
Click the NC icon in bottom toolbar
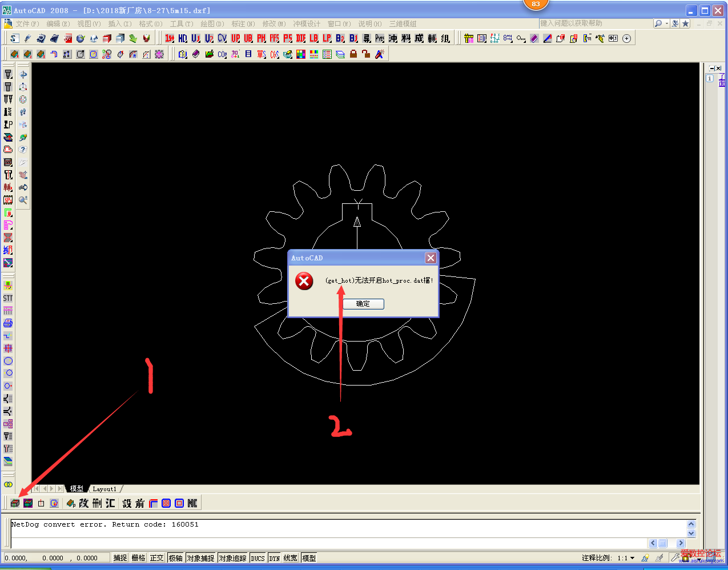click(x=192, y=503)
